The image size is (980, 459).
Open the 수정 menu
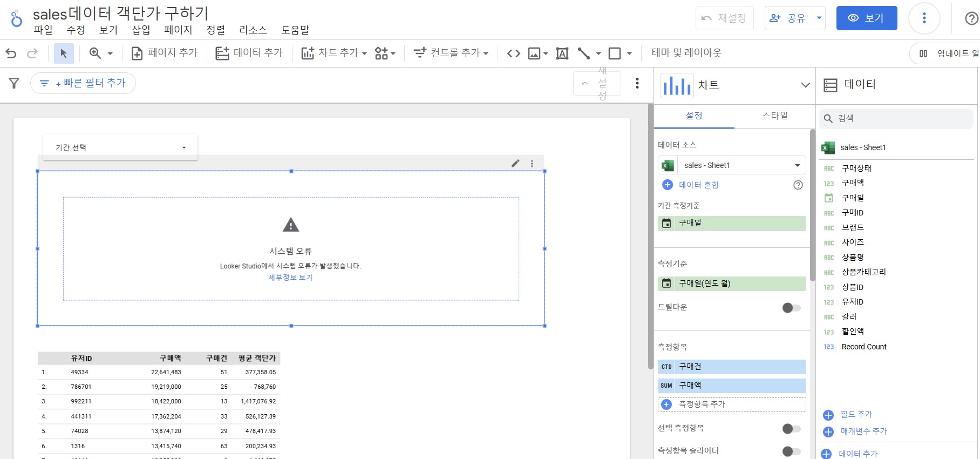pos(76,30)
